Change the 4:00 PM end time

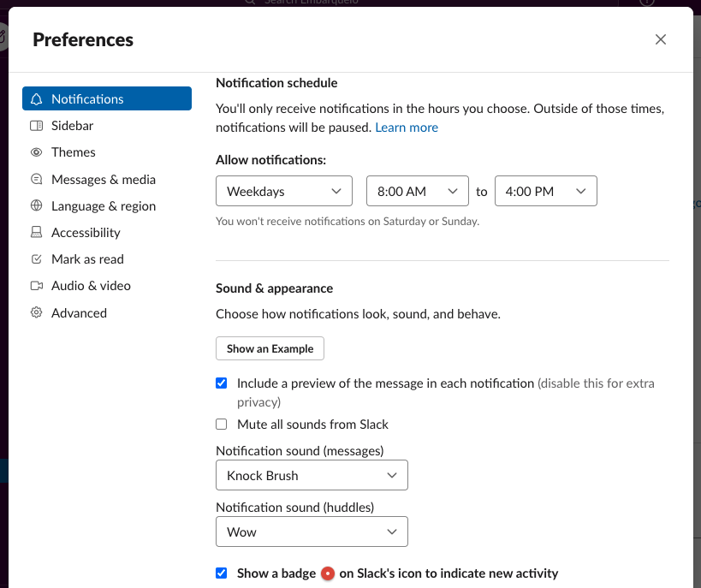click(x=545, y=191)
